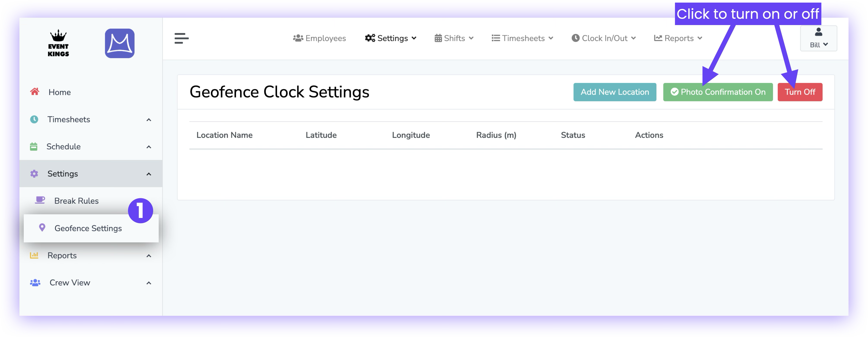Viewport: 868px width, 337px height.
Task: Click the Break Rules coffee cup icon
Action: tap(40, 200)
